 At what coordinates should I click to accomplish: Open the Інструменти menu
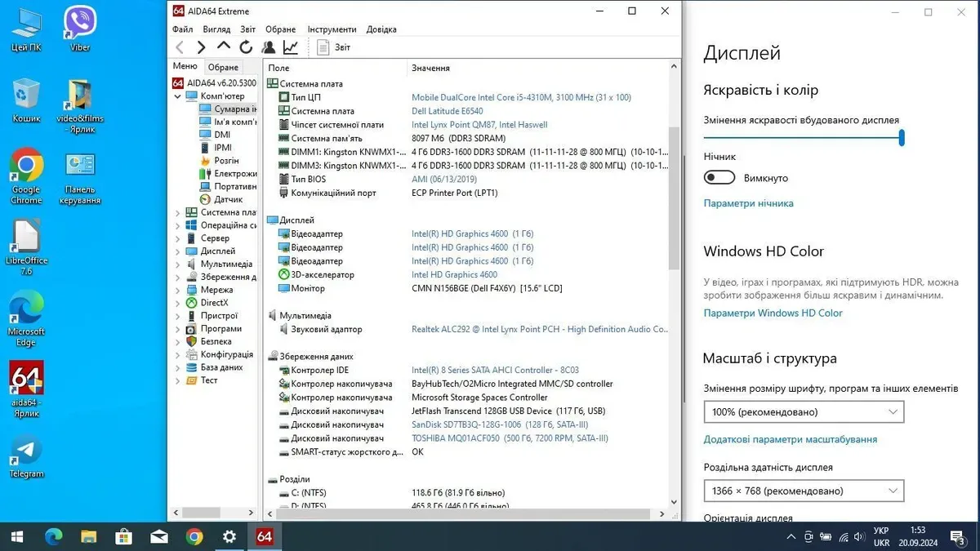click(x=332, y=29)
